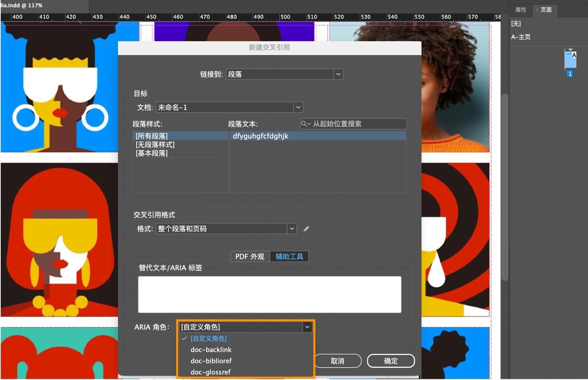Collapse the ARIA 角色 dropdown arrow

click(307, 327)
